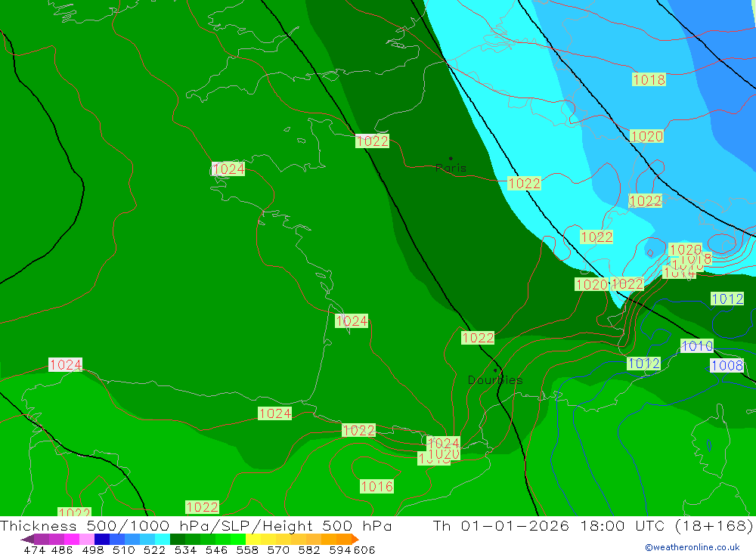Screen dimensions: 756x554
Task: Pick the dark blue legend swatch
Action: (102, 539)
